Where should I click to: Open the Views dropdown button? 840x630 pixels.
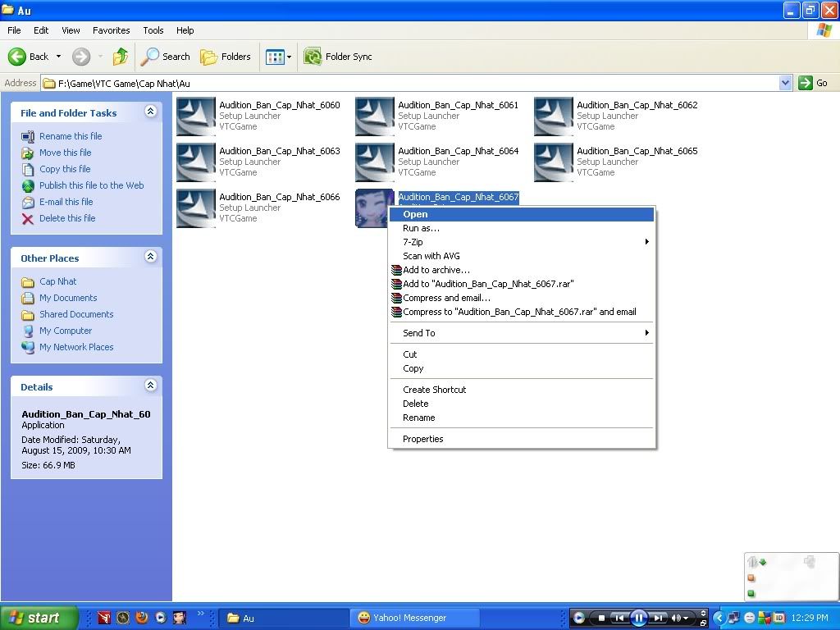279,57
